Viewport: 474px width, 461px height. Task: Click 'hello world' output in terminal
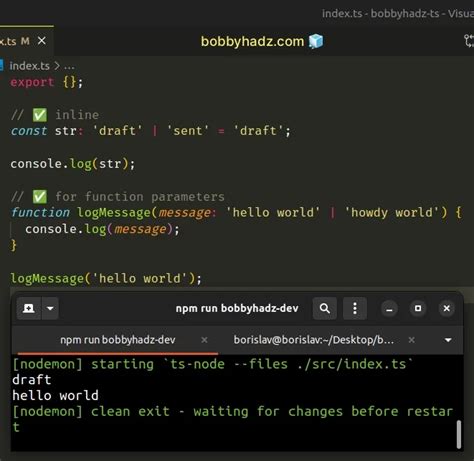pyautogui.click(x=55, y=396)
